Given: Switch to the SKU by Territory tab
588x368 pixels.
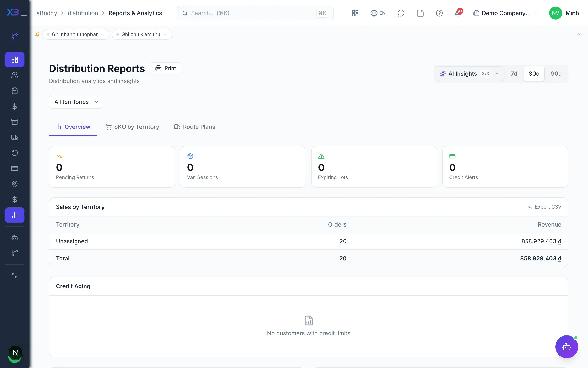Looking at the screenshot, I should [133, 127].
